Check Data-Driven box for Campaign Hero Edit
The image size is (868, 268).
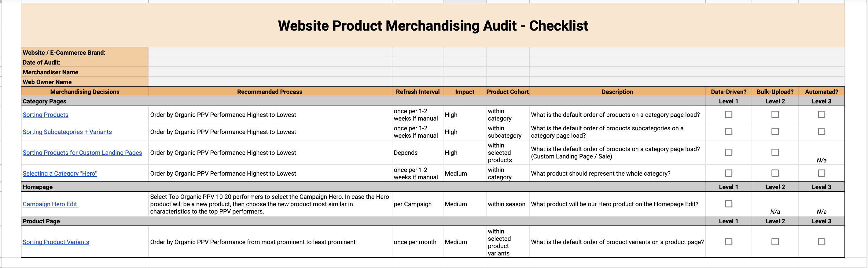729,204
